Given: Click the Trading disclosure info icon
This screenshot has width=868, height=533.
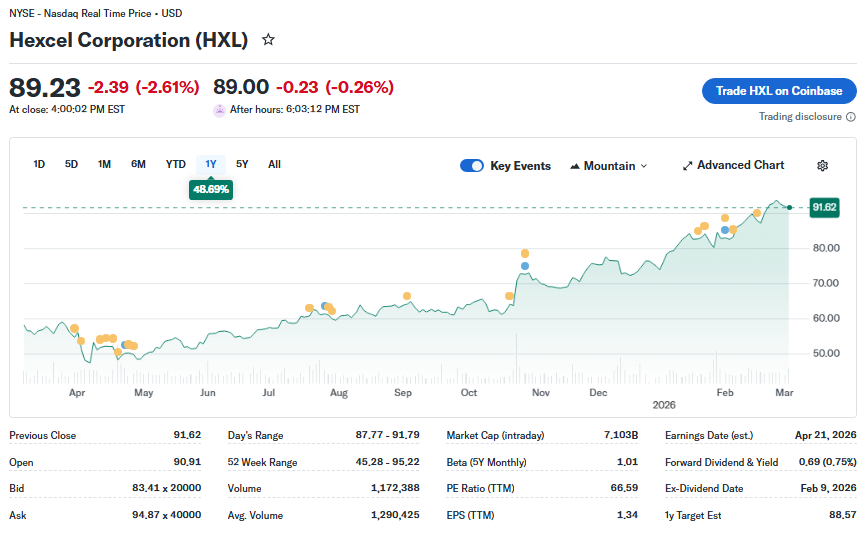Looking at the screenshot, I should pyautogui.click(x=851, y=117).
